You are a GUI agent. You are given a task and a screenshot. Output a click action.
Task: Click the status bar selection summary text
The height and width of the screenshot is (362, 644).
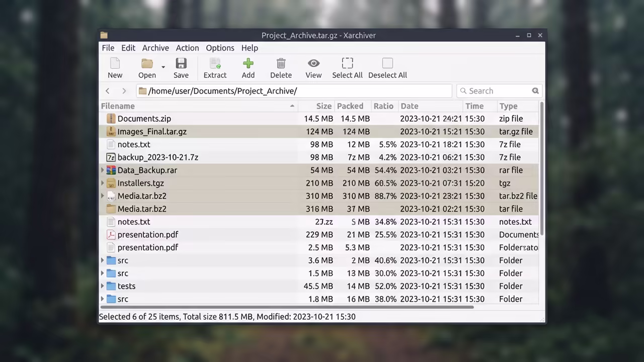click(x=227, y=317)
